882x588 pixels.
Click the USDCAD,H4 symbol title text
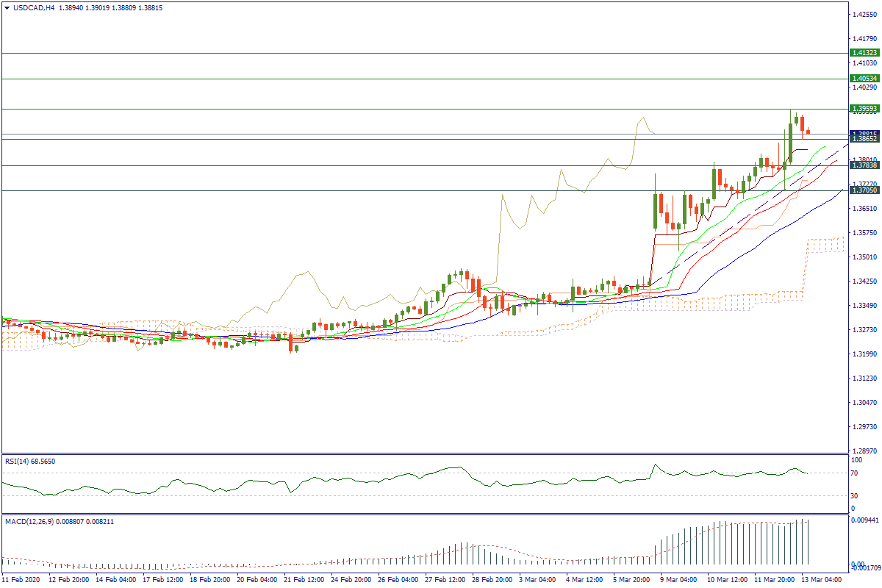[x=34, y=8]
